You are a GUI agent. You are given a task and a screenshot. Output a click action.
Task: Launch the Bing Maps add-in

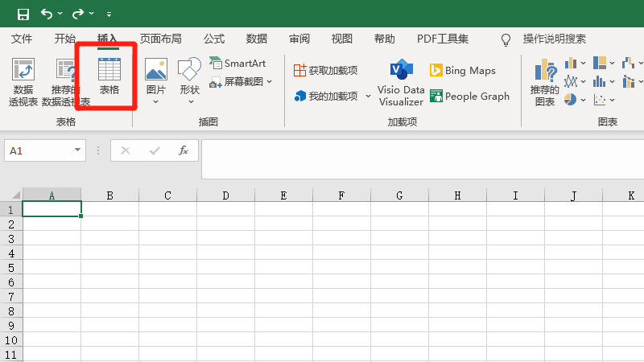463,71
